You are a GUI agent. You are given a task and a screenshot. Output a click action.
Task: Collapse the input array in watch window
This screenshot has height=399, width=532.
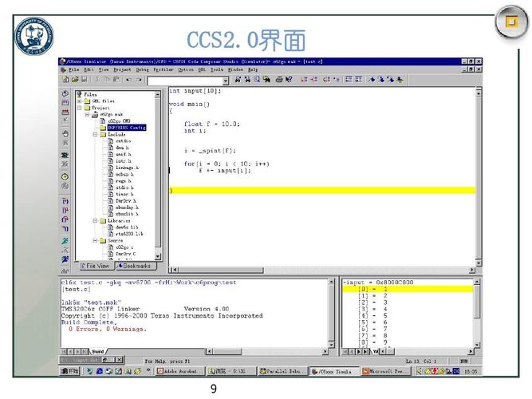pos(345,282)
